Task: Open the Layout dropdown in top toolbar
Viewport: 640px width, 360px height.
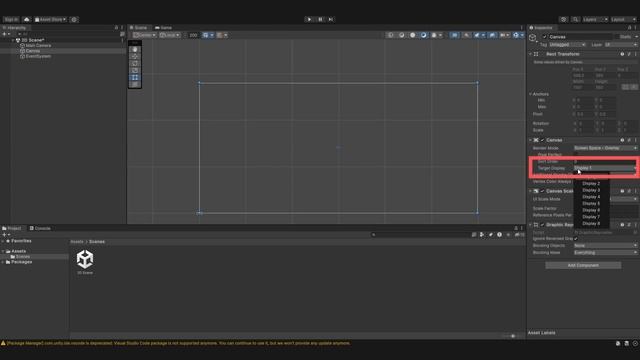Action: pos(623,20)
